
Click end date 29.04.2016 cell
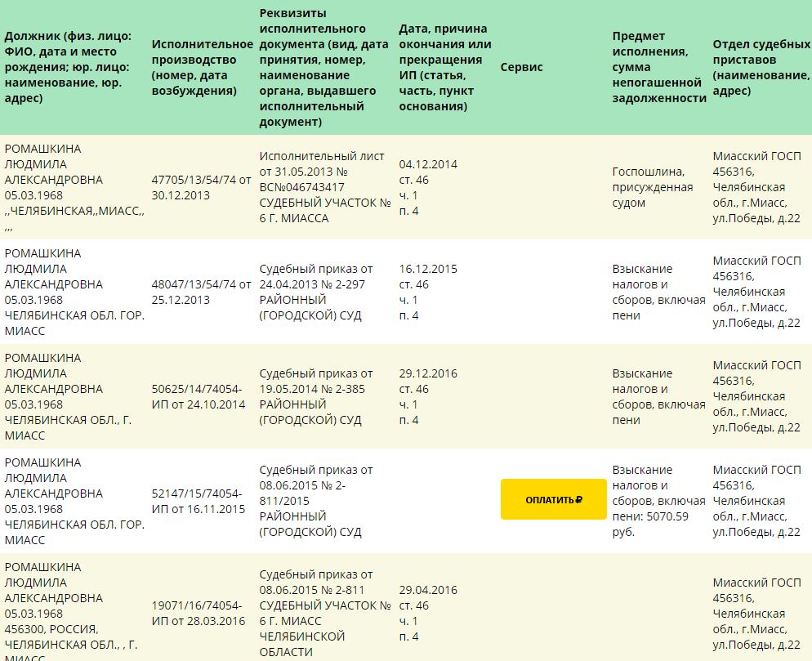click(x=428, y=614)
